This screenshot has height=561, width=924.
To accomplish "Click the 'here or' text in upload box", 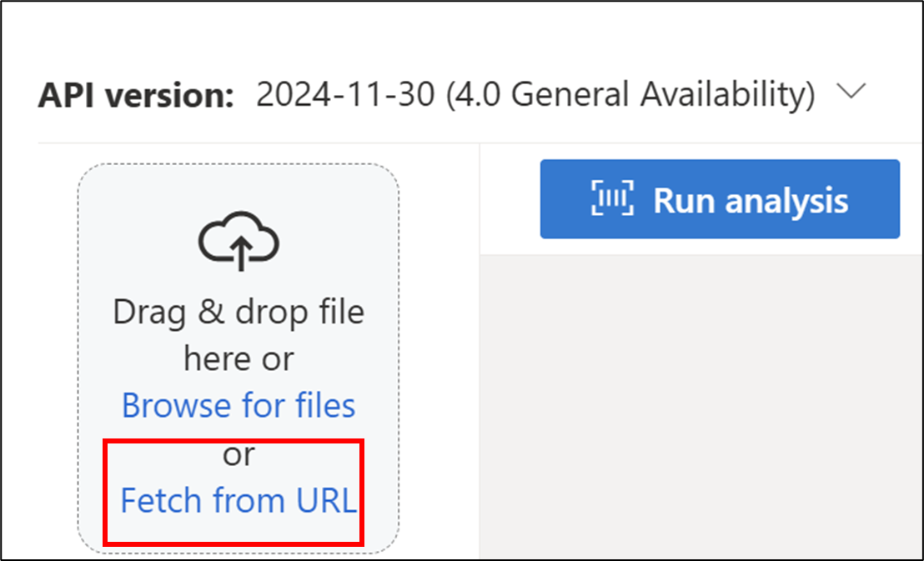I will coord(239,358).
